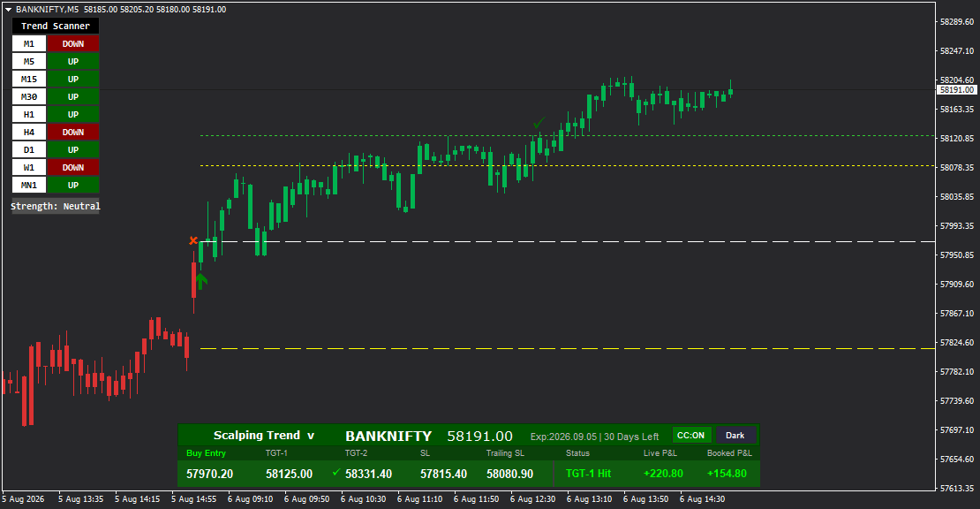Click the 58120.85 price axis label
The image size is (980, 509).
[956, 138]
